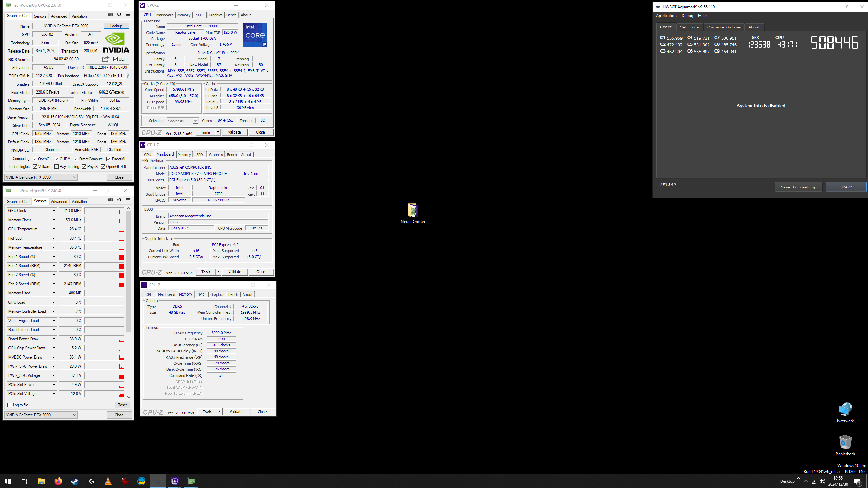This screenshot has width=868, height=488.
Task: Click START button in Aquamark
Action: (x=846, y=187)
